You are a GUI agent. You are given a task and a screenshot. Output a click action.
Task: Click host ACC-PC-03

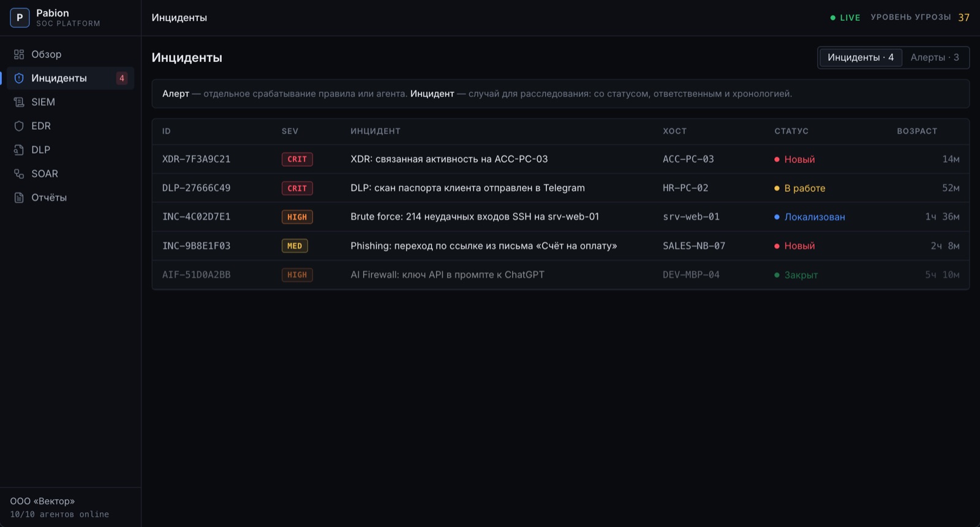pos(688,159)
